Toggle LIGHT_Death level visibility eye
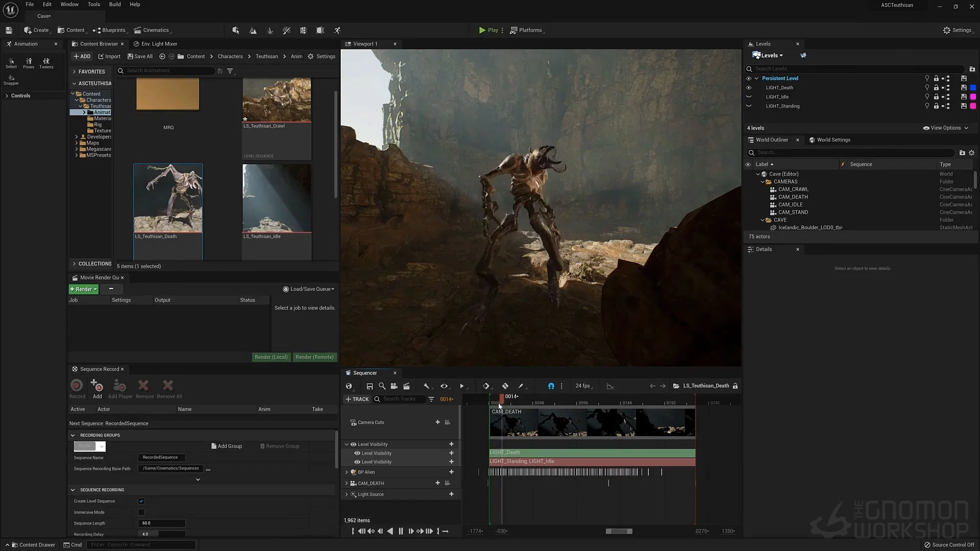 click(x=749, y=88)
